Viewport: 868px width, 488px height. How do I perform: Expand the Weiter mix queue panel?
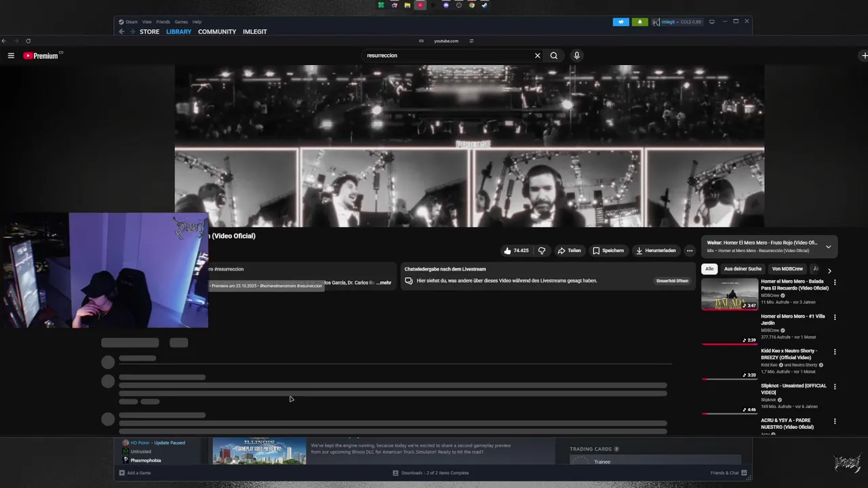pyautogui.click(x=828, y=247)
